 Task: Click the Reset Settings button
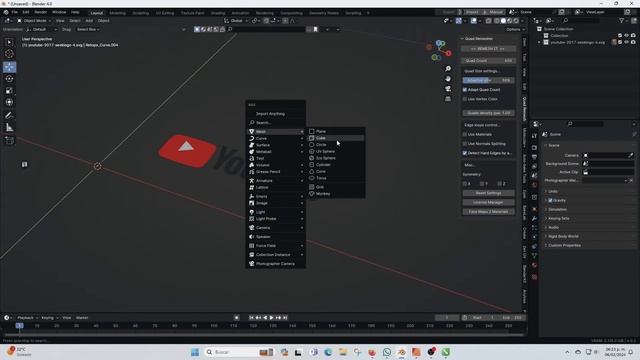point(488,193)
